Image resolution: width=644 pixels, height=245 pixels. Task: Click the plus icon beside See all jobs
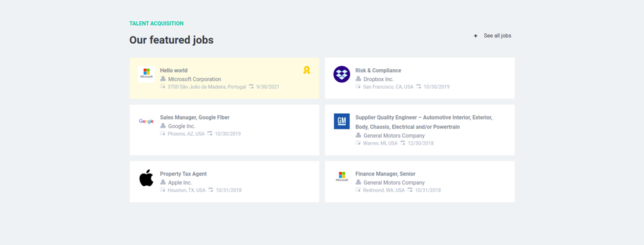pyautogui.click(x=476, y=36)
